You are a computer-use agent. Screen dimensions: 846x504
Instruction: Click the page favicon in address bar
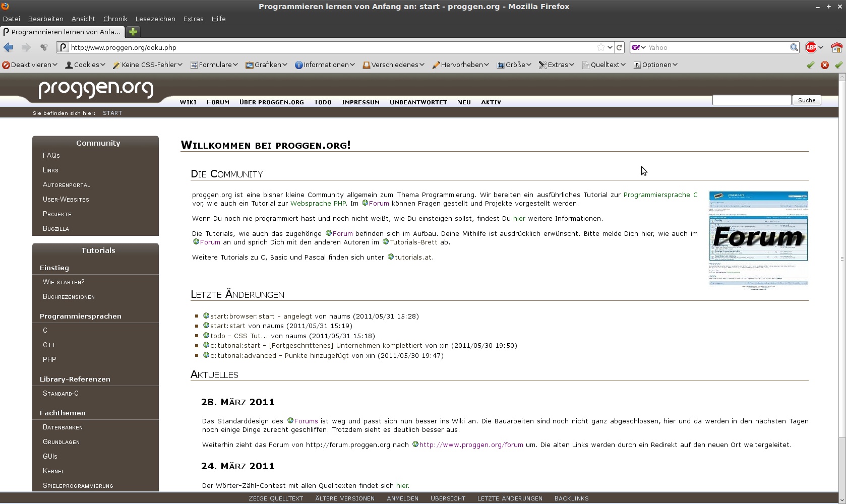[63, 47]
